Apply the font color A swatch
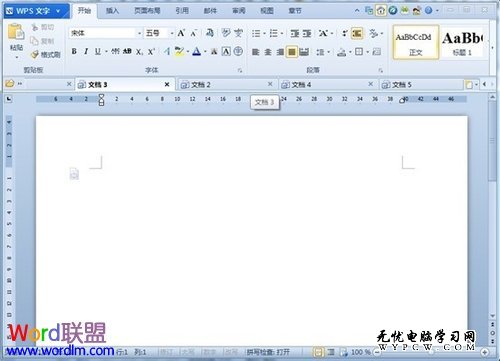The height and width of the screenshot is (361, 500). 197,51
